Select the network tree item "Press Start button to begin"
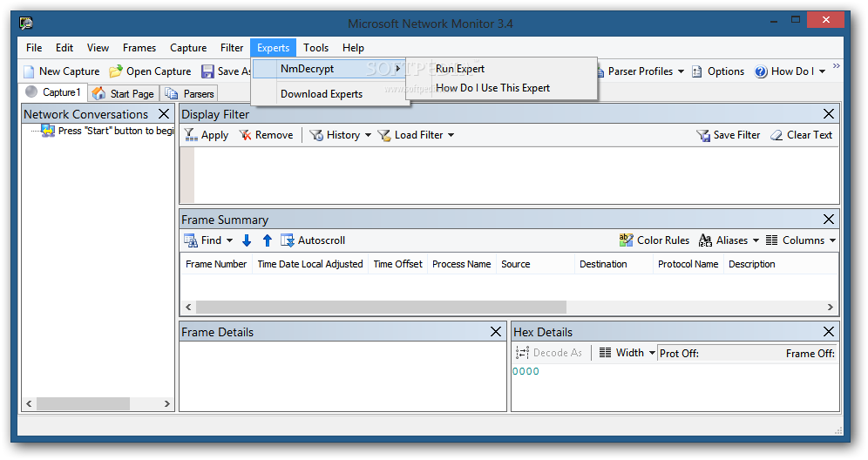This screenshot has height=460, width=868. coord(108,131)
